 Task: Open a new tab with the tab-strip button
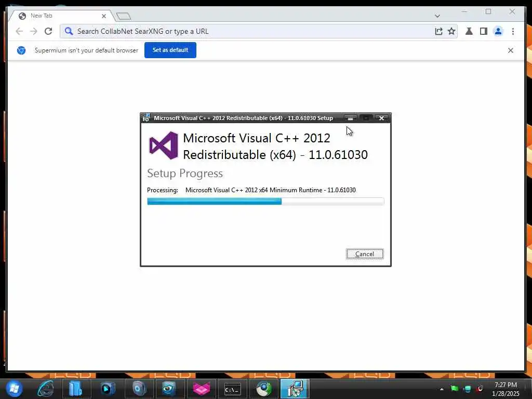coord(124,16)
